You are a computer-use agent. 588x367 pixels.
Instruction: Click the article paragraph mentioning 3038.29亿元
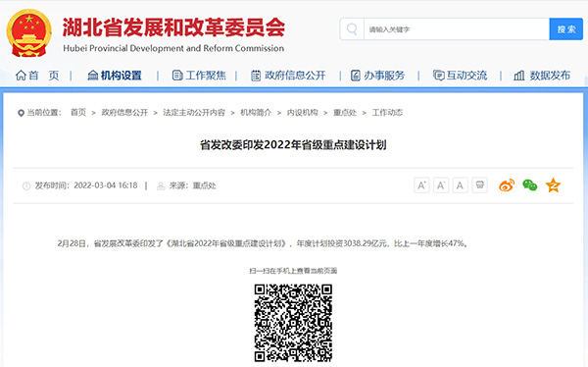pyautogui.click(x=263, y=243)
